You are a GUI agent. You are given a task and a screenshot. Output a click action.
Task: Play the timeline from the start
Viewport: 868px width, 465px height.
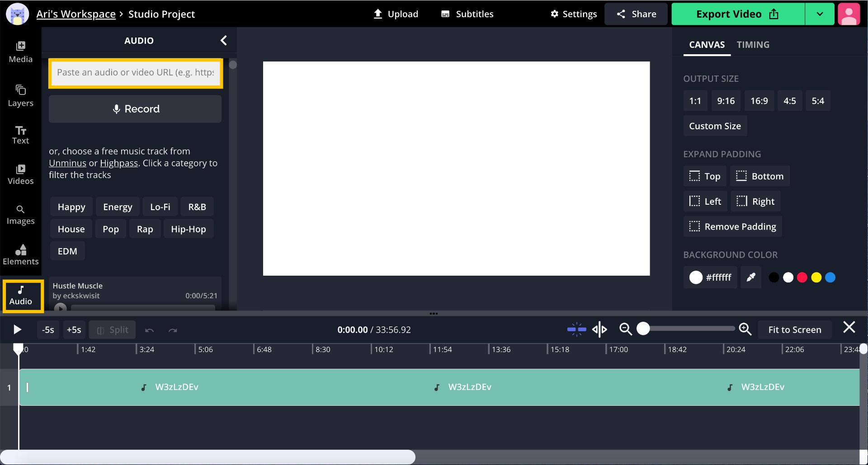pos(17,329)
